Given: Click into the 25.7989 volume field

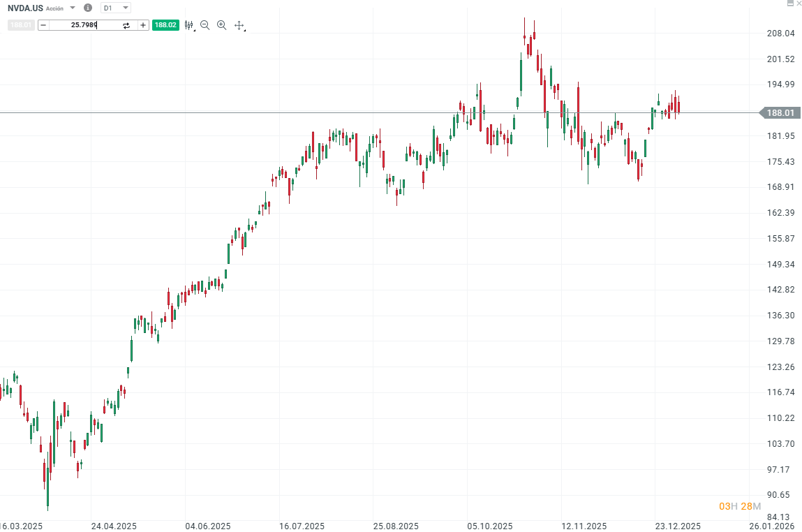Looking at the screenshot, I should point(84,25).
